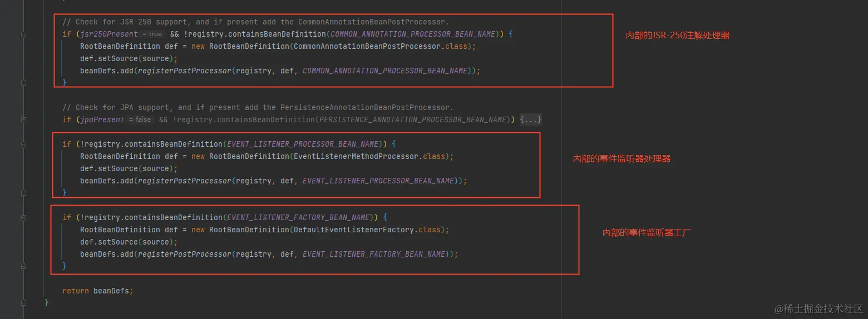Click method end fold marker below return beanDefs
Viewport: 868px width, 319px height.
(x=23, y=303)
